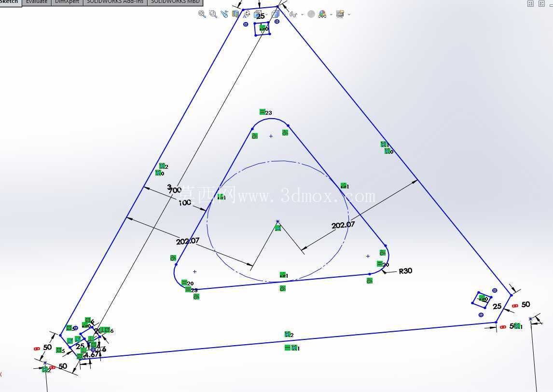This screenshot has width=553, height=392.
Task: Select the small square near the bottom-right corner
Action: coord(482,300)
